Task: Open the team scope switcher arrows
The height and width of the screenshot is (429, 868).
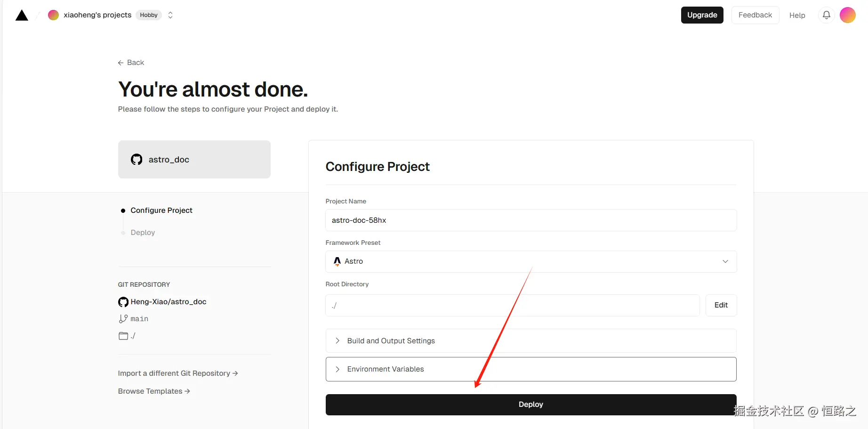Action: tap(170, 15)
